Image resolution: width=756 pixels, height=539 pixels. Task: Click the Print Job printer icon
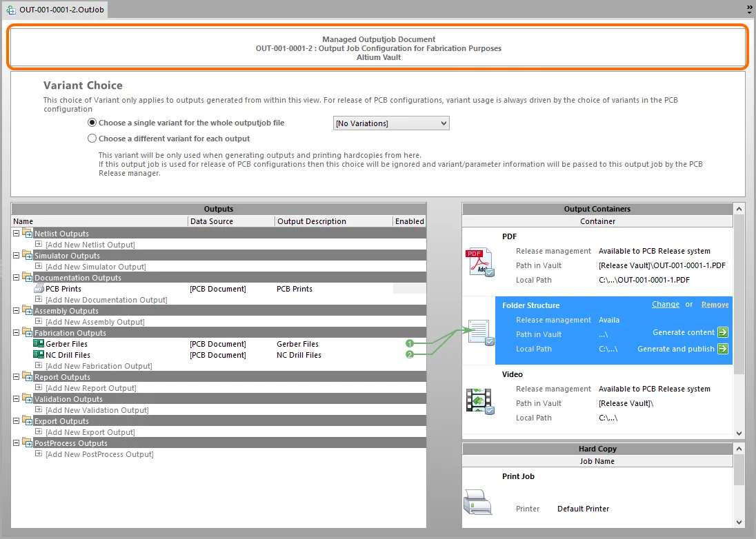[477, 502]
